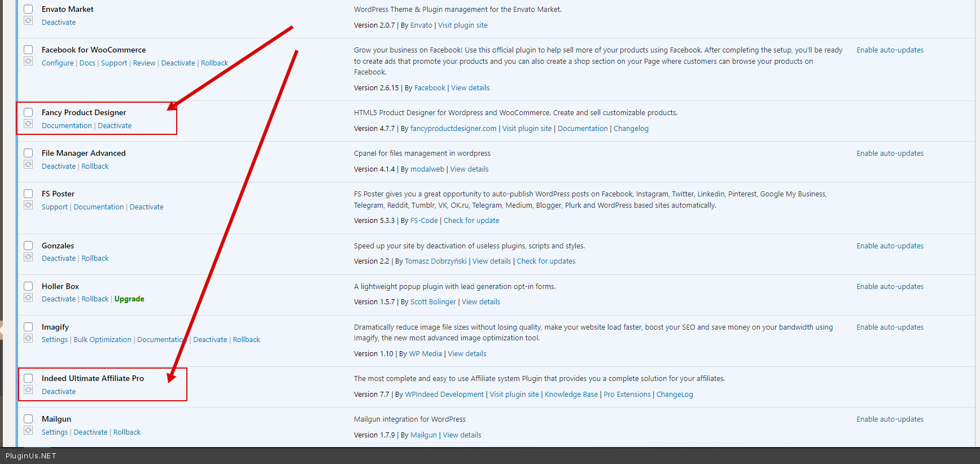Click the refresh icon below FS Poster checkbox

[x=28, y=205]
